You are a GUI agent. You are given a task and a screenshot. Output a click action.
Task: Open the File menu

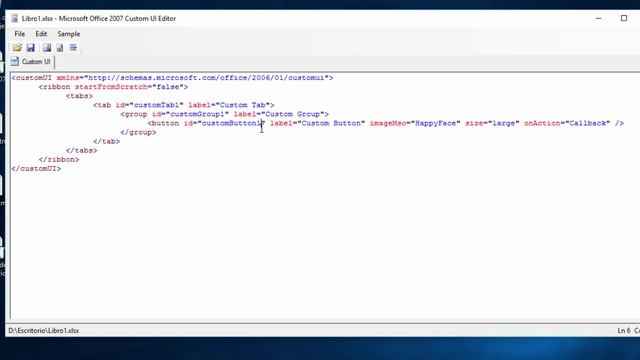20,34
